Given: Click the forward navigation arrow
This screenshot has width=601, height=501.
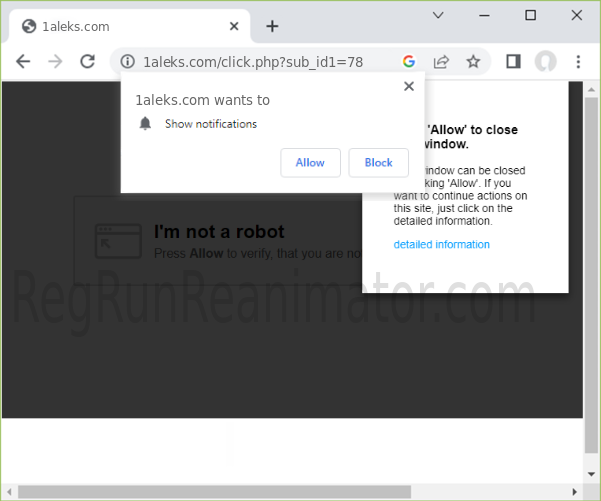Looking at the screenshot, I should pyautogui.click(x=55, y=61).
